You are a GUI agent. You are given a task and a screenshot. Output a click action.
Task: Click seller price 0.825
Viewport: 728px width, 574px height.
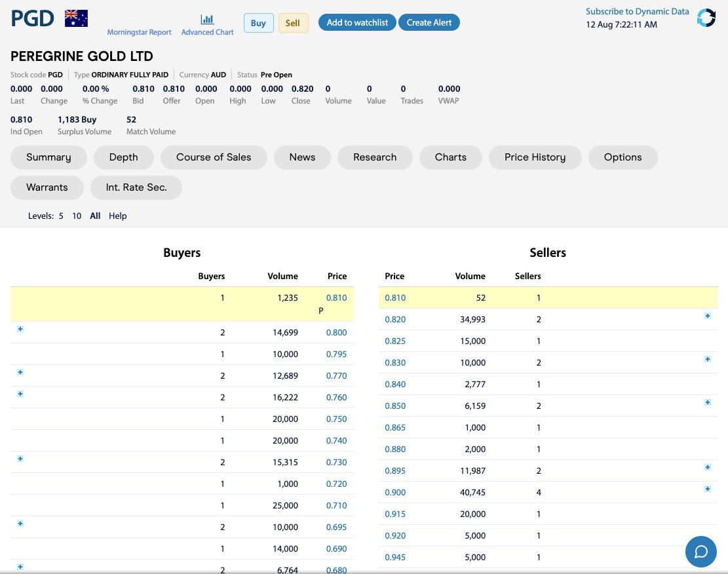(x=395, y=341)
